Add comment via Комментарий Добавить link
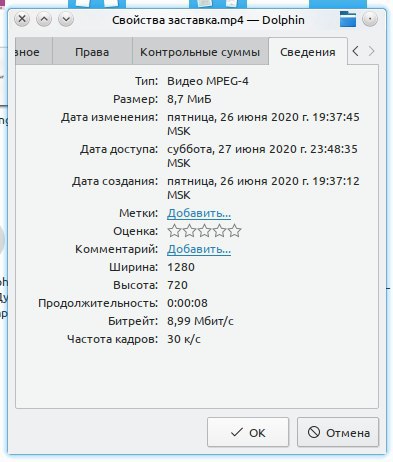 click(199, 249)
